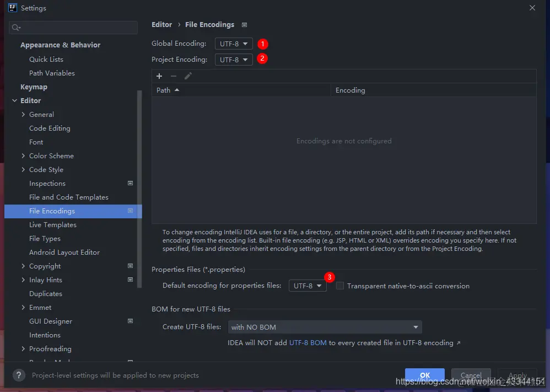Open the Global Encoding dropdown
Viewport: 550px width, 392px height.
point(234,44)
